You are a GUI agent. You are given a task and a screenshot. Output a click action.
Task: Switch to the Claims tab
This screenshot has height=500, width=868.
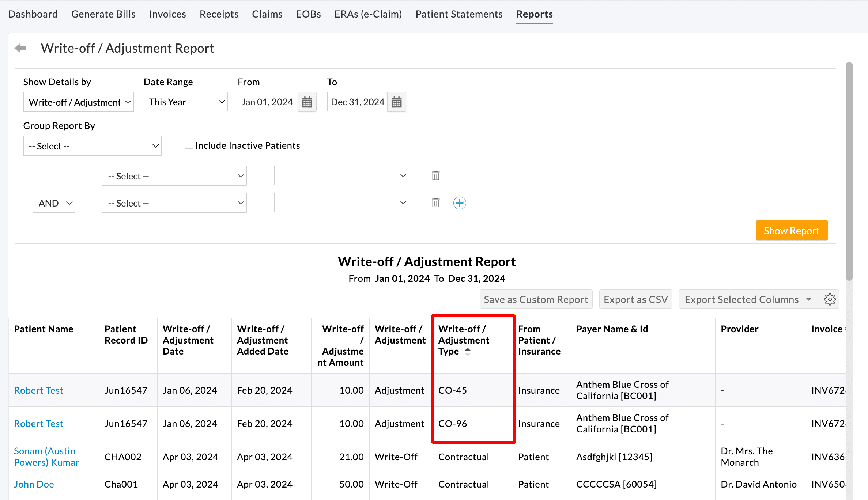click(267, 14)
